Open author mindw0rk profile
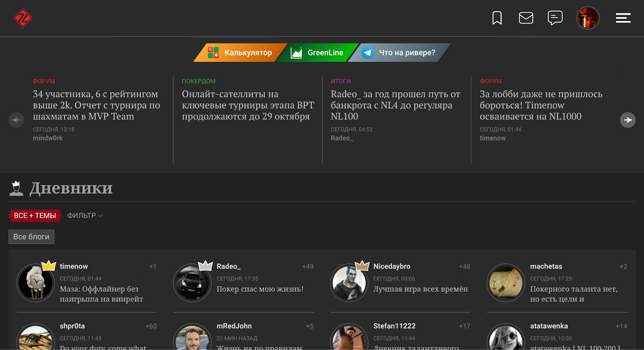Screen dimensions: 644x350 [x=48, y=138]
